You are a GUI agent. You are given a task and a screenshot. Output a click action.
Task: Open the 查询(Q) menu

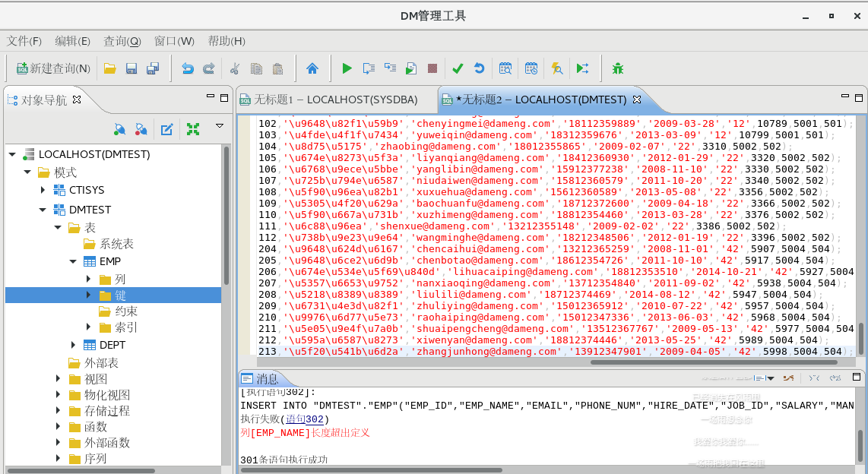point(122,41)
